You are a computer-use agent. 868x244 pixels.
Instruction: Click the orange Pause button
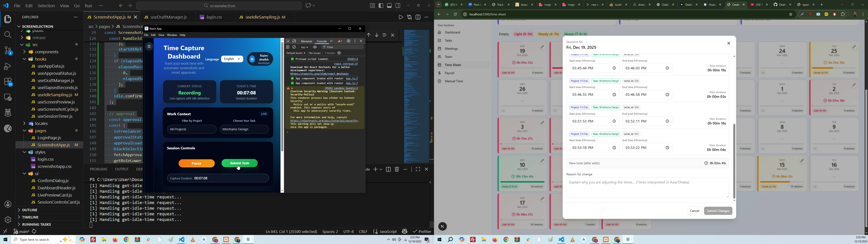[x=196, y=163]
